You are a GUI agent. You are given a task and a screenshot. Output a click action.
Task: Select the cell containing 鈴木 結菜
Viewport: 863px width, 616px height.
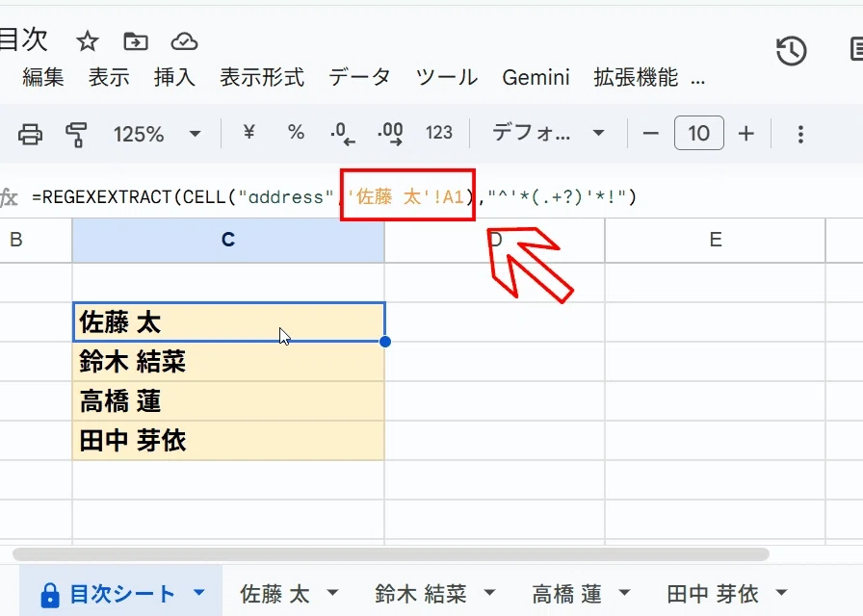(x=228, y=361)
